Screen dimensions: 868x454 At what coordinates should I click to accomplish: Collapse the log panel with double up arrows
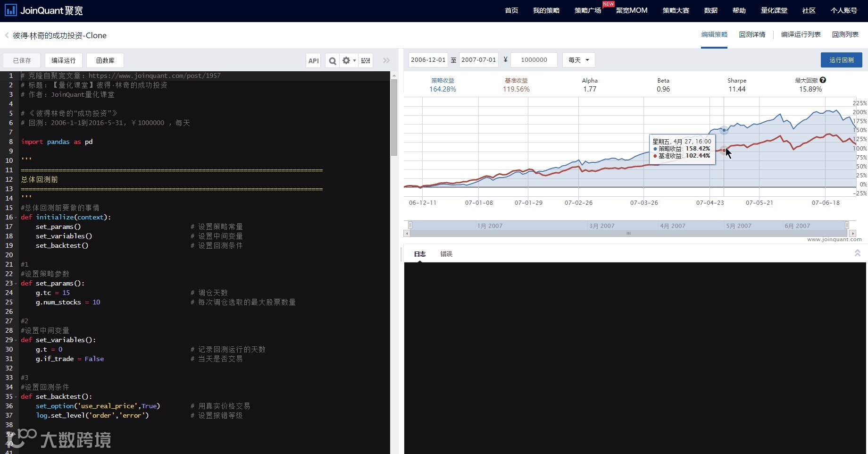pyautogui.click(x=858, y=253)
